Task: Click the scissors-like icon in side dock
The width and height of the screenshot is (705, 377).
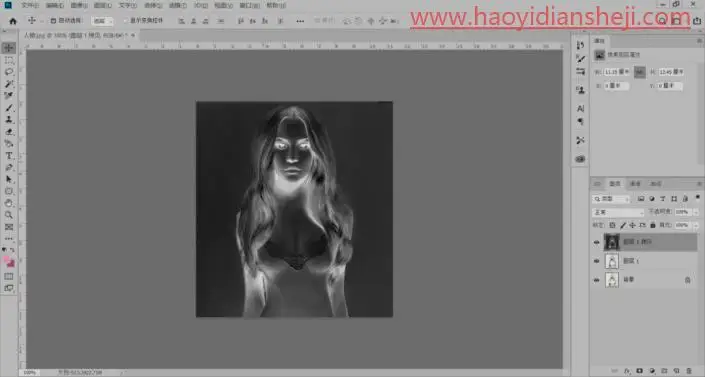Action: [x=580, y=141]
